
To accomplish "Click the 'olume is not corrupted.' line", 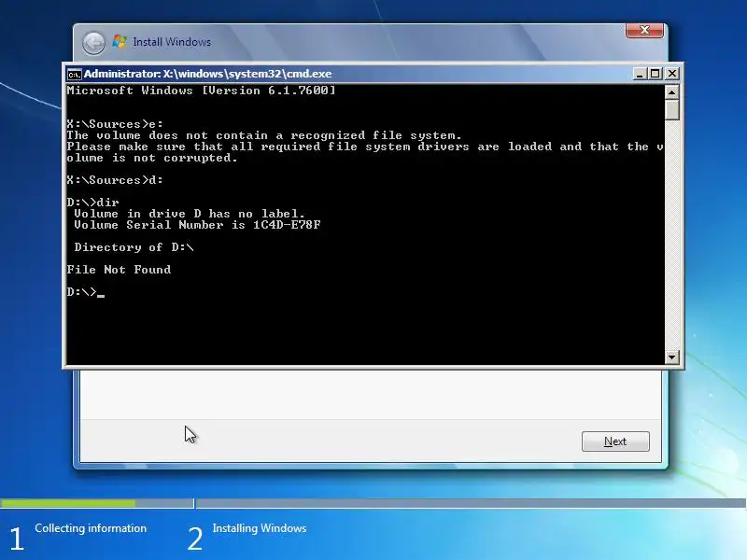I will pyautogui.click(x=152, y=158).
